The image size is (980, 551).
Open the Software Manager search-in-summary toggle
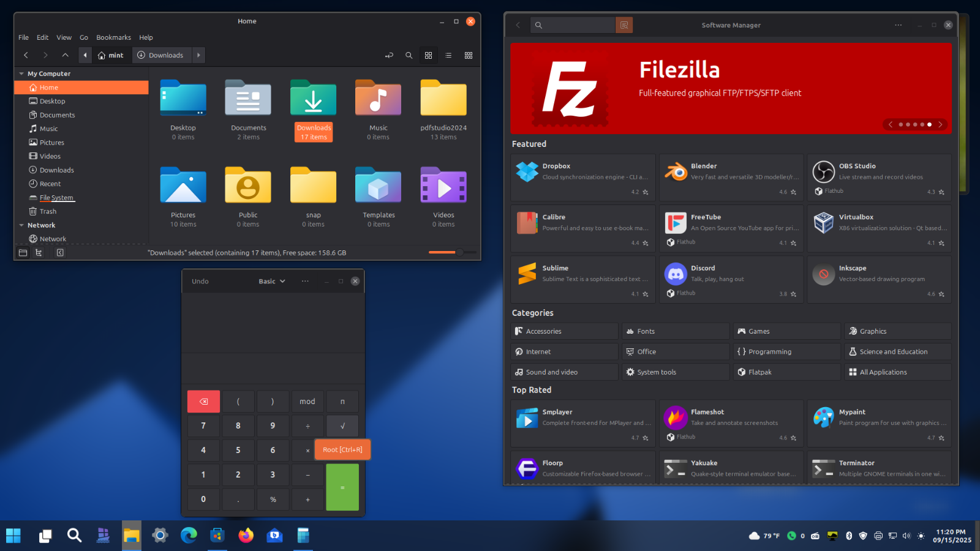(x=624, y=25)
